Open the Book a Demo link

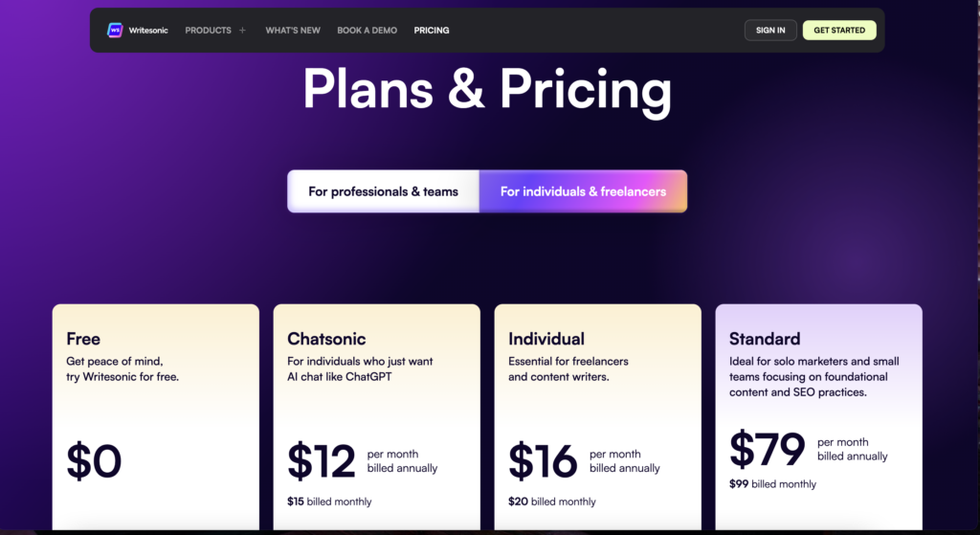click(367, 31)
